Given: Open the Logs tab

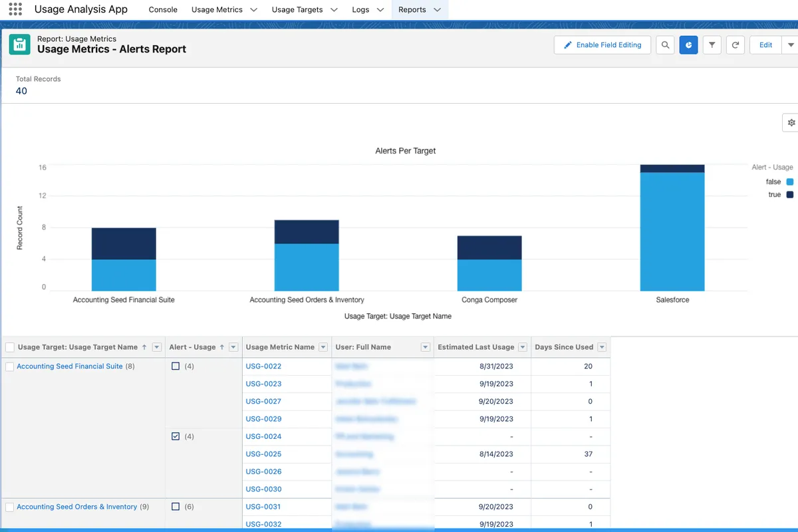Looking at the screenshot, I should pos(360,10).
